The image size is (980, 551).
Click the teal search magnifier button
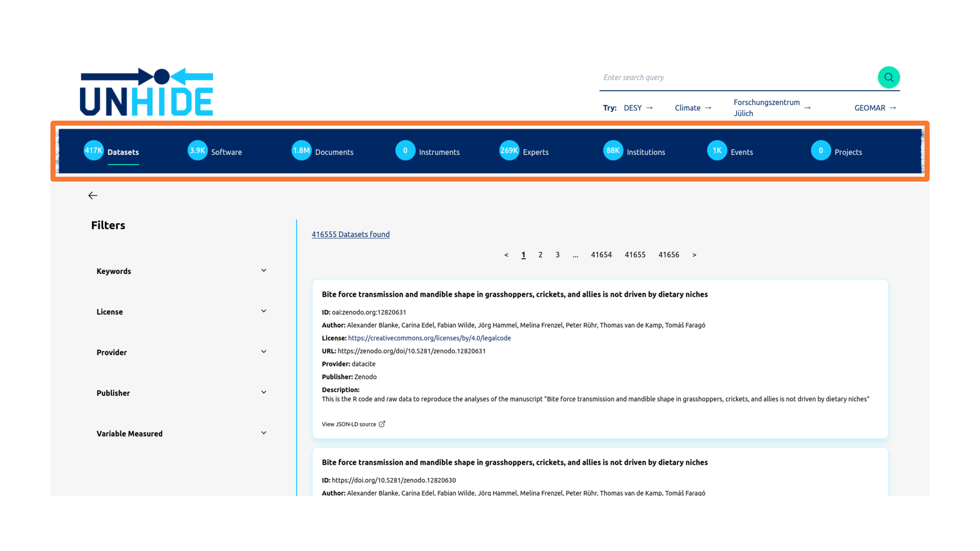pyautogui.click(x=888, y=77)
